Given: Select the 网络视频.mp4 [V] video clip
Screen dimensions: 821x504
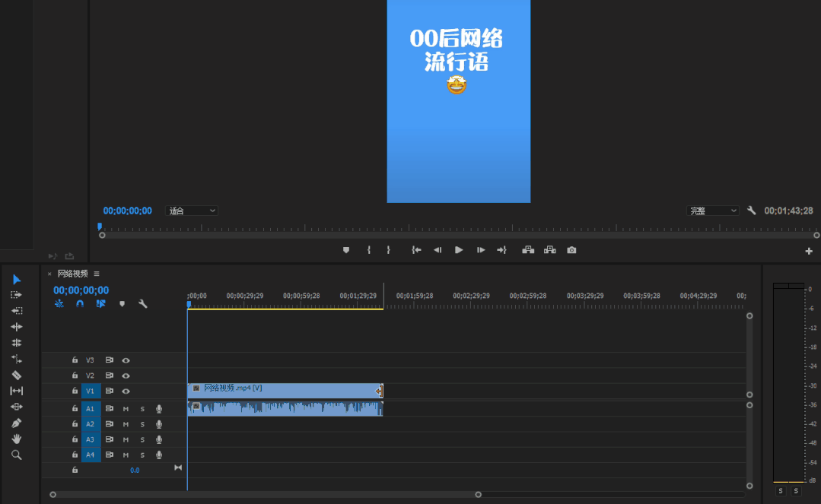Looking at the screenshot, I should click(x=285, y=391).
